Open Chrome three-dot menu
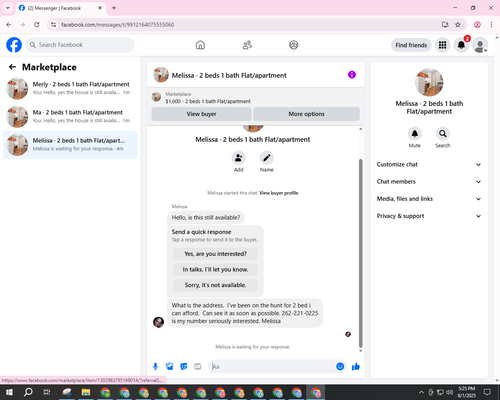This screenshot has width=500, height=400. point(491,25)
